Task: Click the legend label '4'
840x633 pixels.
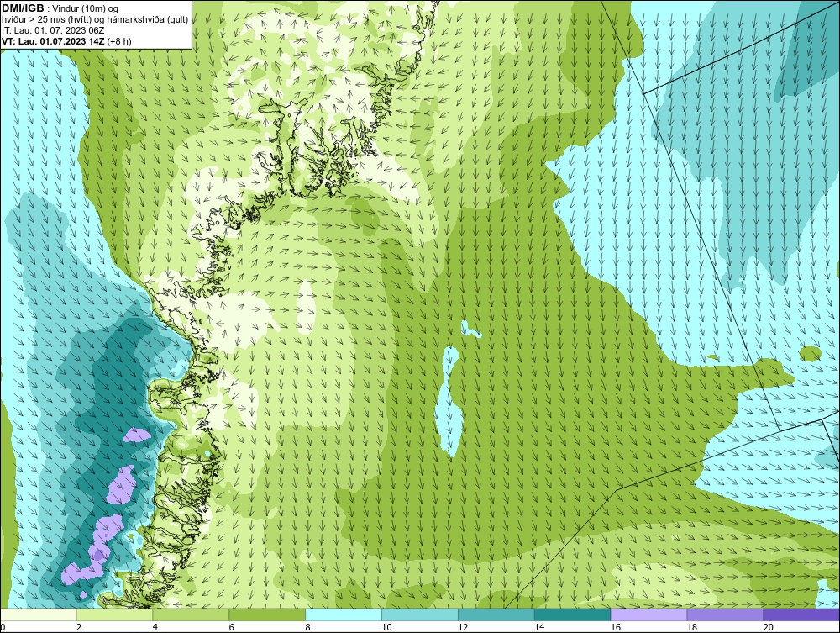Action: 155,627
